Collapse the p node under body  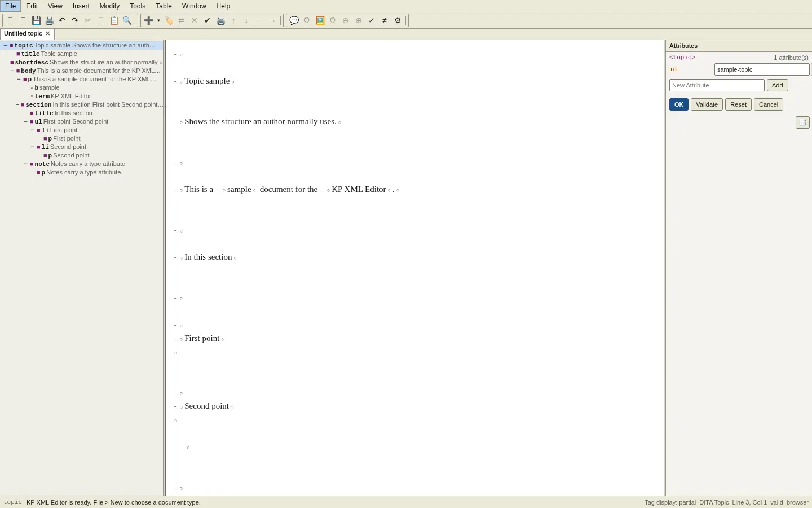(19, 79)
